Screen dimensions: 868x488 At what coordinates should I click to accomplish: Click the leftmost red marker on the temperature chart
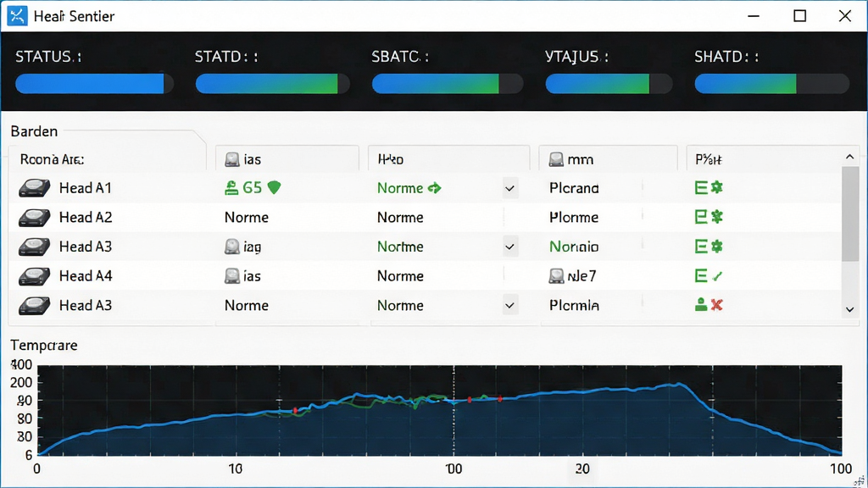click(x=295, y=411)
